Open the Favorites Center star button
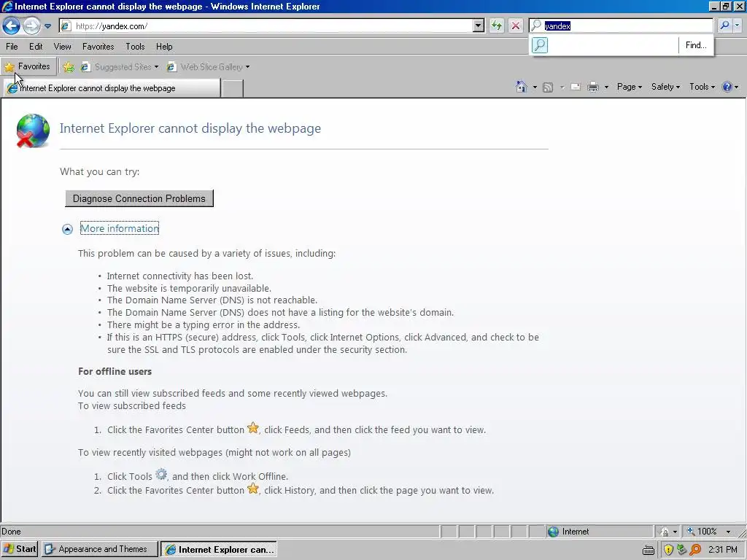This screenshot has width=747, height=560. click(x=28, y=66)
